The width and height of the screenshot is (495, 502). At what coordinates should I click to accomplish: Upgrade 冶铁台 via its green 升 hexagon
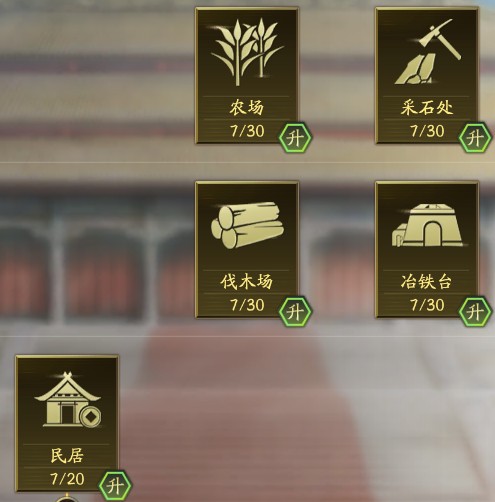[x=475, y=312]
